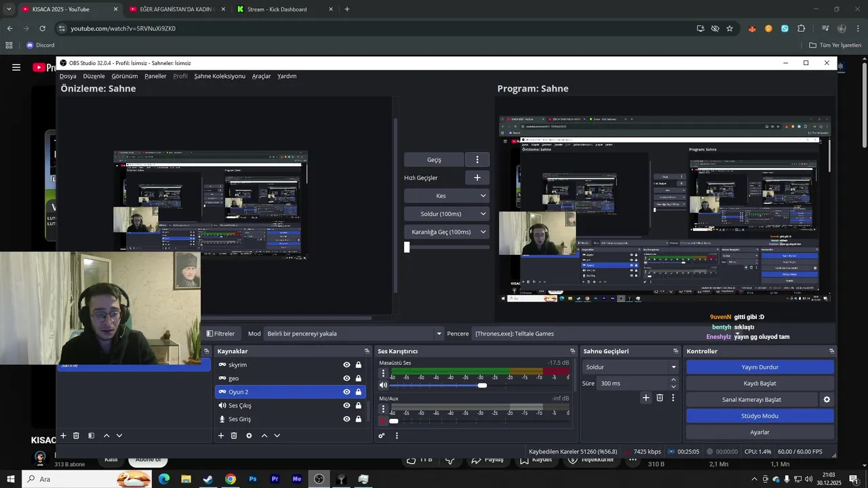The image size is (868, 488).
Task: Open the Geçiş options via three dots
Action: [477, 160]
